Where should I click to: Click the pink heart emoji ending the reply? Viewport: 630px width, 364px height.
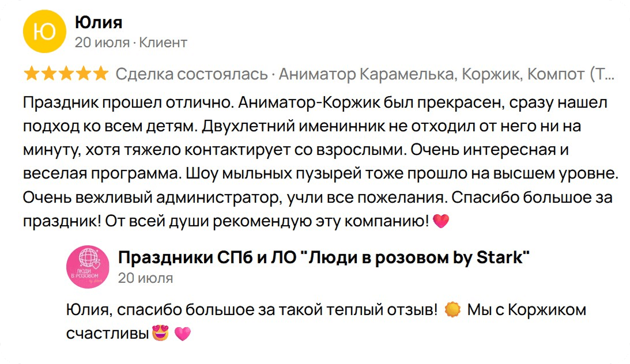click(182, 333)
